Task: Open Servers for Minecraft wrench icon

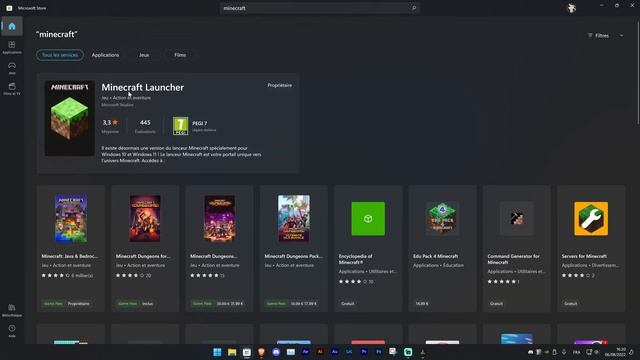Action: [x=591, y=218]
